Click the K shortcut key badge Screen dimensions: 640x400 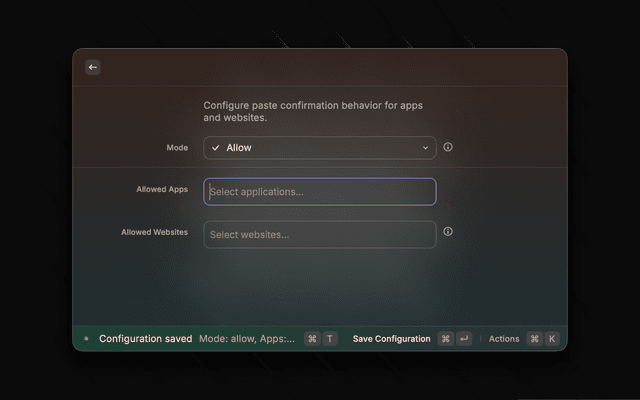(x=551, y=339)
